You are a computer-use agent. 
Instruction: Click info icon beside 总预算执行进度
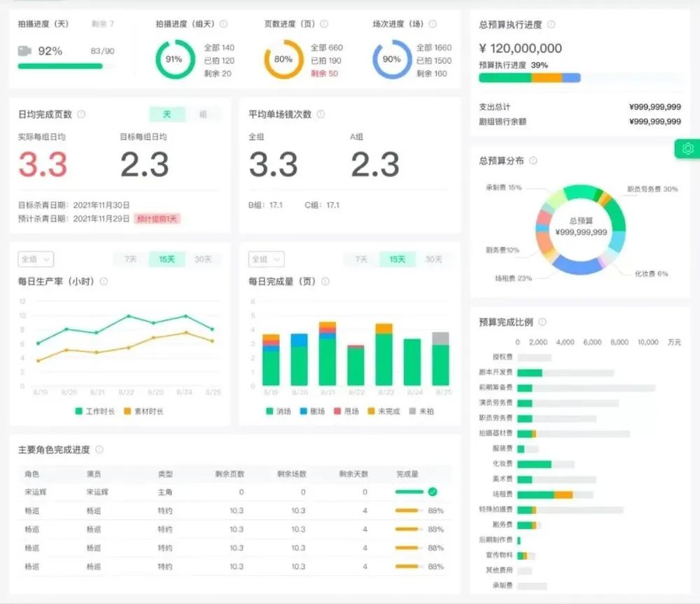click(x=552, y=24)
